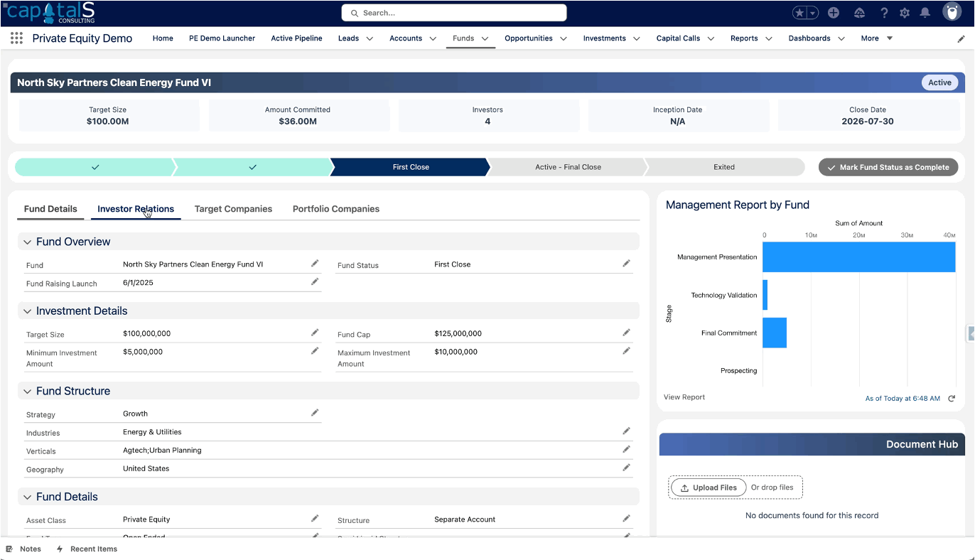Select the Fund Details tab
This screenshot has height=560, width=975.
point(50,209)
